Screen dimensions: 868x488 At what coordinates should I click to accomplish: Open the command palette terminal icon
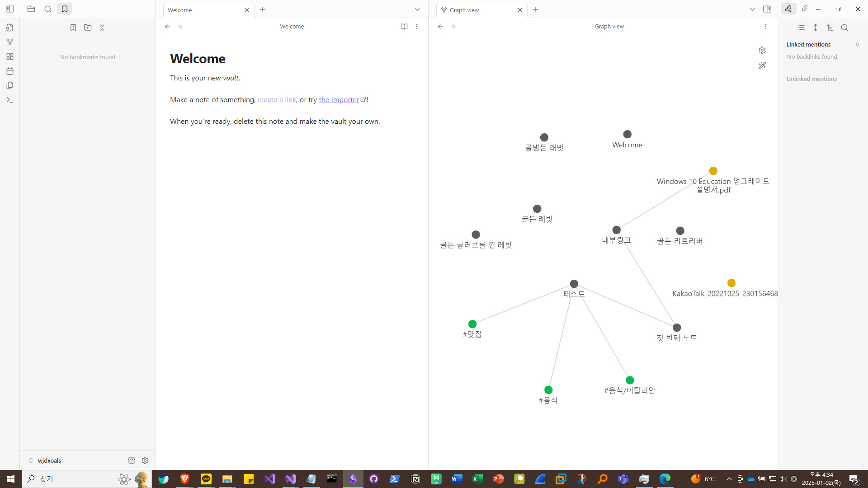pos(10,100)
